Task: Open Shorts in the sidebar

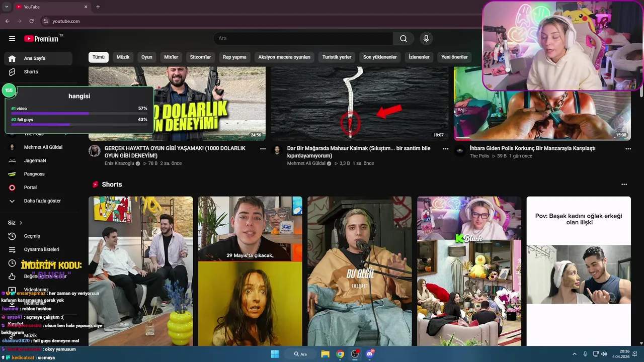Action: coord(38,72)
